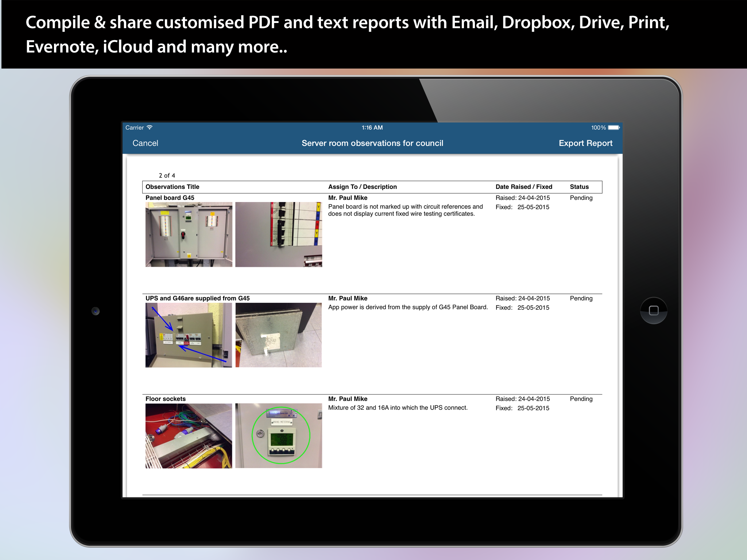Tap the Assign To / Description header
747x560 pixels.
pyautogui.click(x=362, y=187)
